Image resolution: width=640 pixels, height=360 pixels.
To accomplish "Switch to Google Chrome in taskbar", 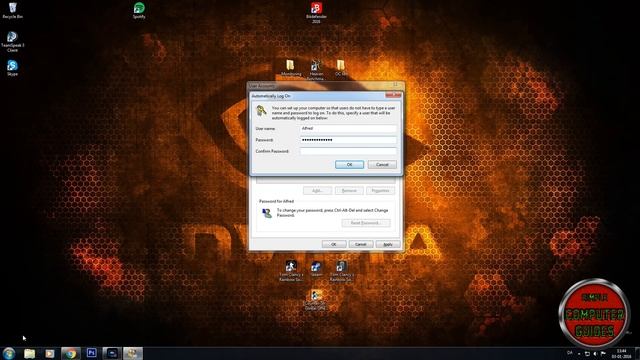I will pos(71,353).
